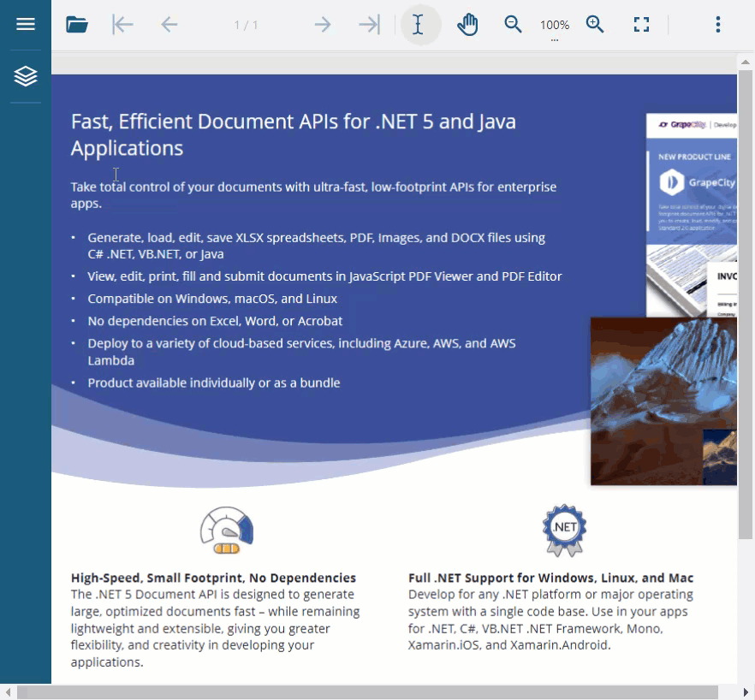Click heading "Fast, Efficient Document APIs"
Screen dimensions: 755x700
click(294, 135)
